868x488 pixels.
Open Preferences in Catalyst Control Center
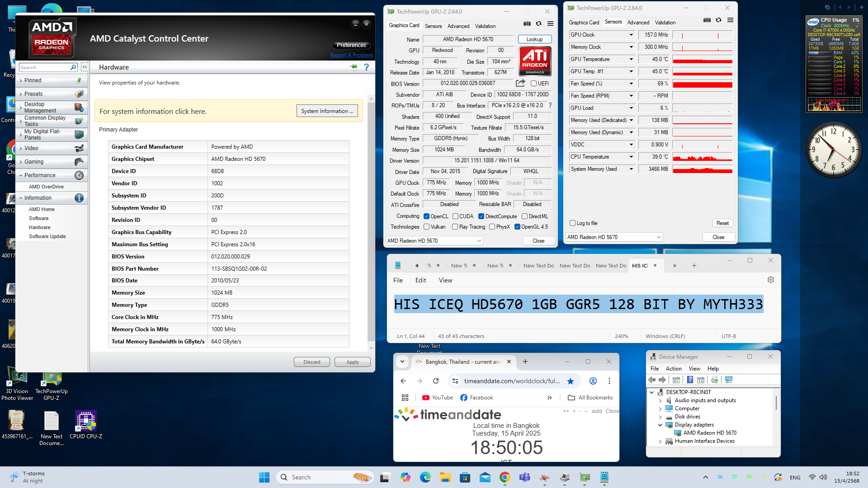351,45
